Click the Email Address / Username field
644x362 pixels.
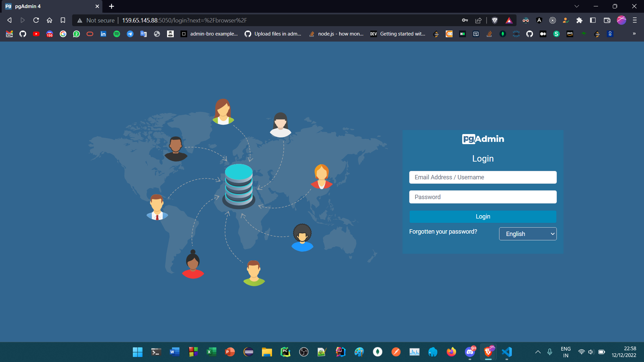coord(483,177)
